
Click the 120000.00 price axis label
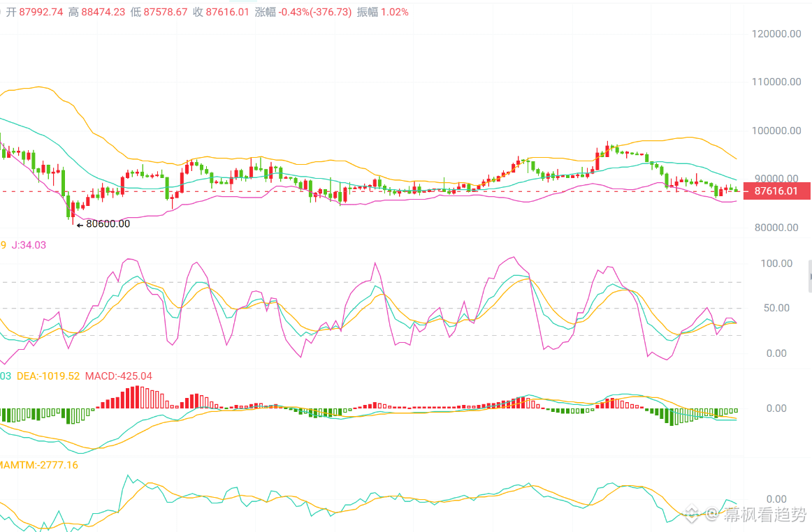[776, 34]
